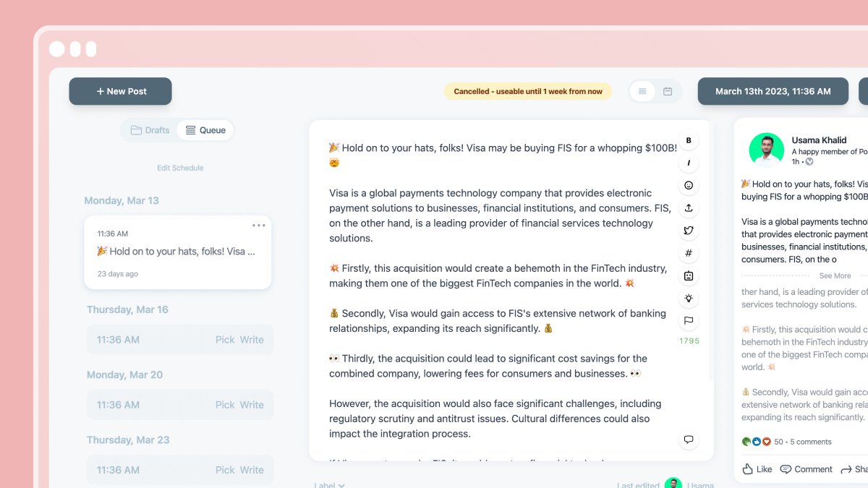Switch to the Drafts tab

(150, 130)
